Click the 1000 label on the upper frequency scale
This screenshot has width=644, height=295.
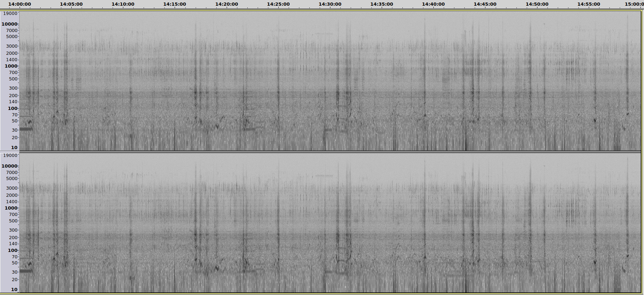11,66
